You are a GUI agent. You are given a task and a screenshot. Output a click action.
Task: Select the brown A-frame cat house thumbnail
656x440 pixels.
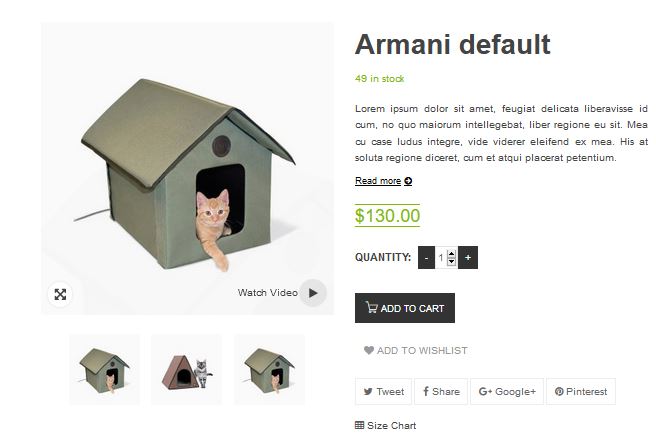pos(187,370)
